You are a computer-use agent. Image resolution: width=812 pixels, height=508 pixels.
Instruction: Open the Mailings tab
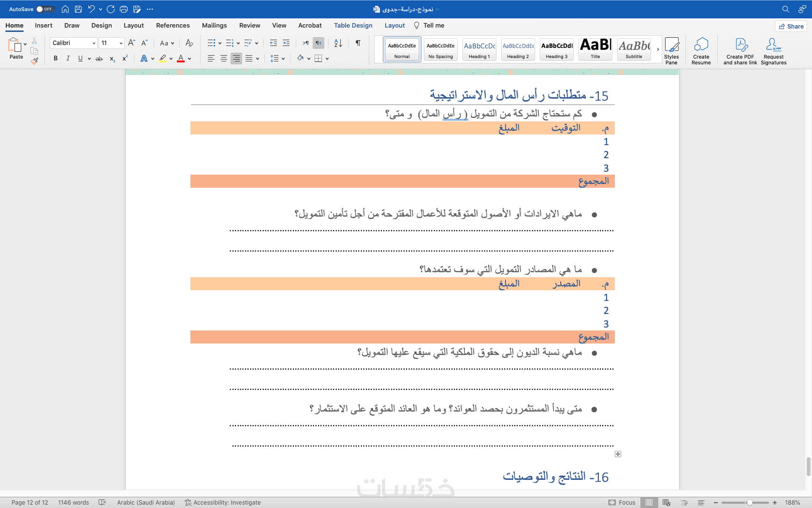pos(215,26)
